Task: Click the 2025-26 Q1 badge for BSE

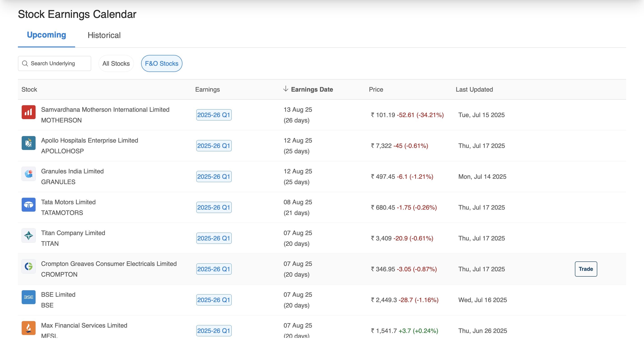Action: [214, 300]
